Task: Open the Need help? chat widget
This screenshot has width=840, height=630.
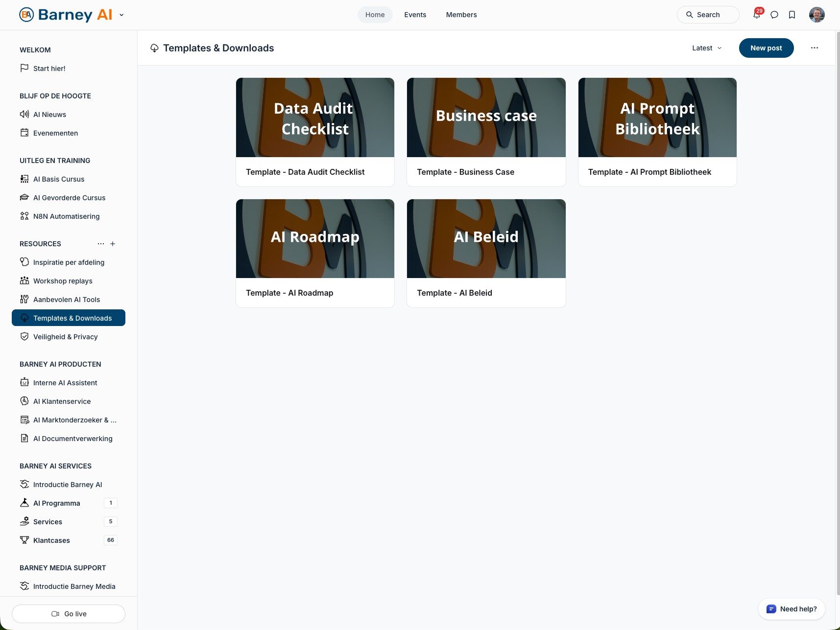Action: [792, 609]
